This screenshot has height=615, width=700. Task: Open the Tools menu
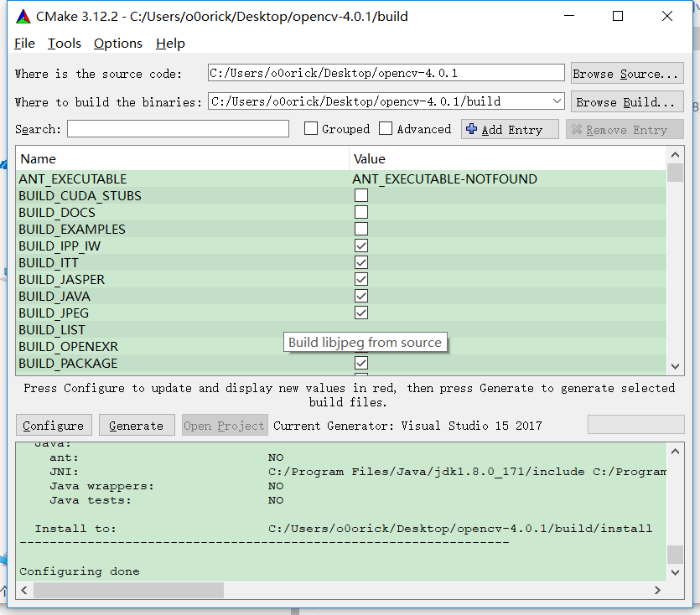coord(65,44)
